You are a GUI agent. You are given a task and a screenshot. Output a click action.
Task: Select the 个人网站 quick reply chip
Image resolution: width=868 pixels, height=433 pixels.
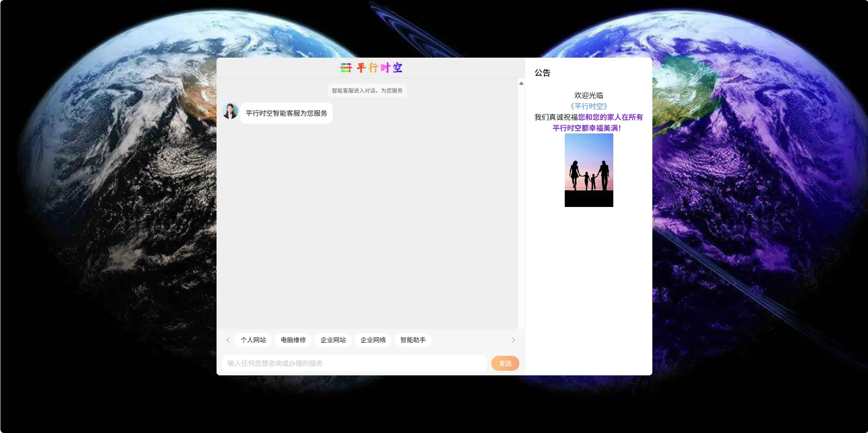pos(253,340)
